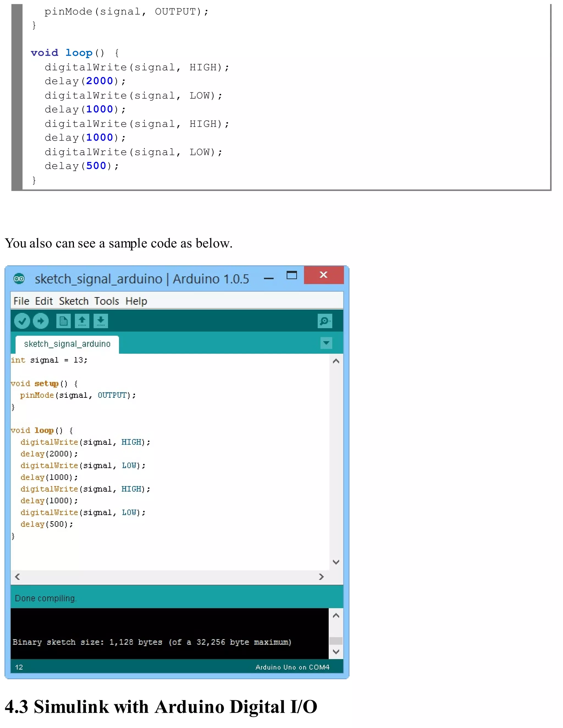Click 'delay(2000);' in the document code listing
563x728 pixels.
point(85,81)
